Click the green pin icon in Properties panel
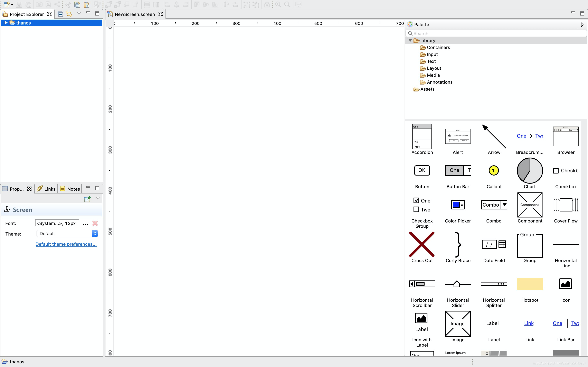The width and height of the screenshot is (588, 367). tap(87, 199)
